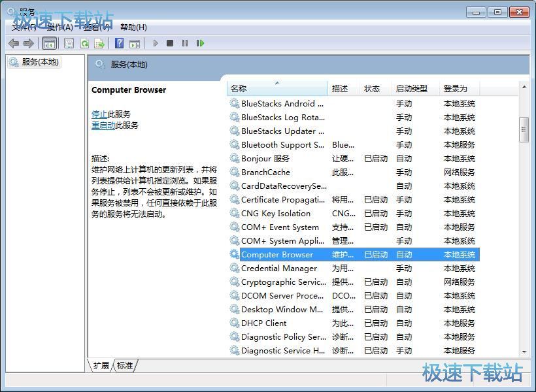Screen dimensions: 536x392
Task: Maximize the 服务 window
Action: point(497,12)
